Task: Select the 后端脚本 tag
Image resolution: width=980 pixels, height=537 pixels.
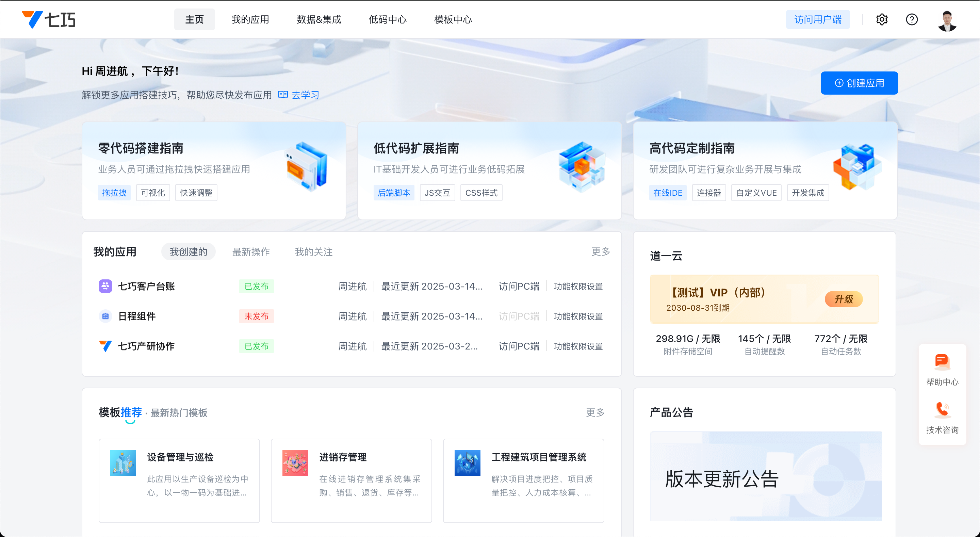Action: click(393, 193)
